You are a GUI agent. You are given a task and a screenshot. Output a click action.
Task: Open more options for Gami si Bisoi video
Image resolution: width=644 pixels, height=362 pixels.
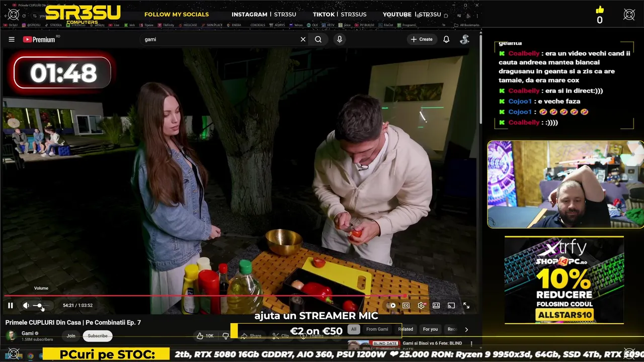tap(471, 343)
